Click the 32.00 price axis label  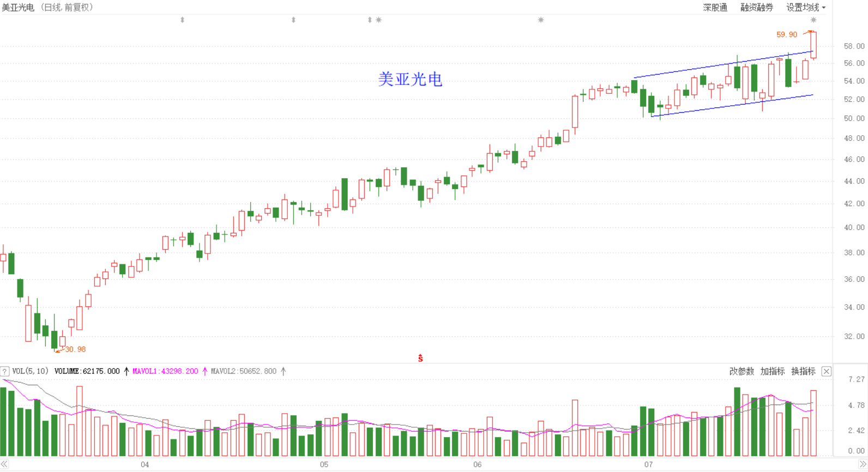tap(854, 336)
